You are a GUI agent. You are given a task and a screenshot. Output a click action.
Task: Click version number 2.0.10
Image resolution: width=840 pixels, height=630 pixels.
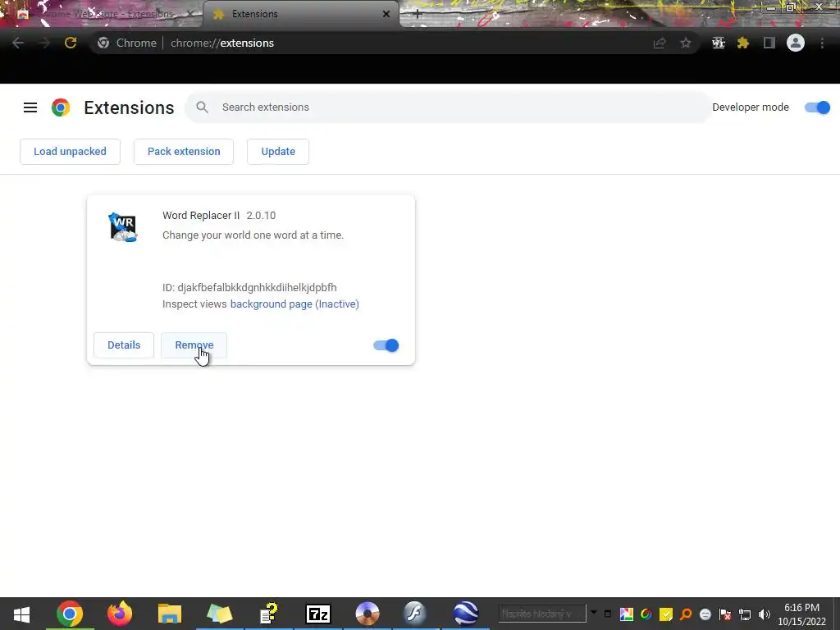click(261, 216)
